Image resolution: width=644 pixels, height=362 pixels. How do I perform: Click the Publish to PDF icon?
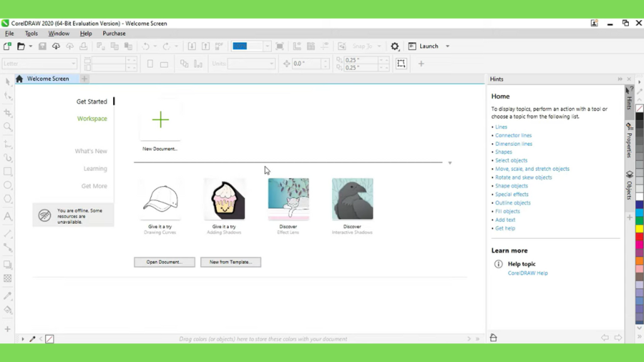tap(219, 46)
